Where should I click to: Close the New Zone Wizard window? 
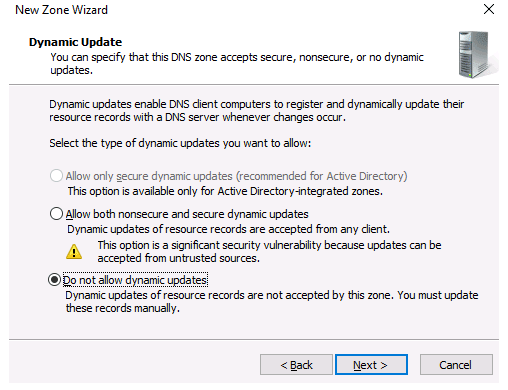coord(489,9)
